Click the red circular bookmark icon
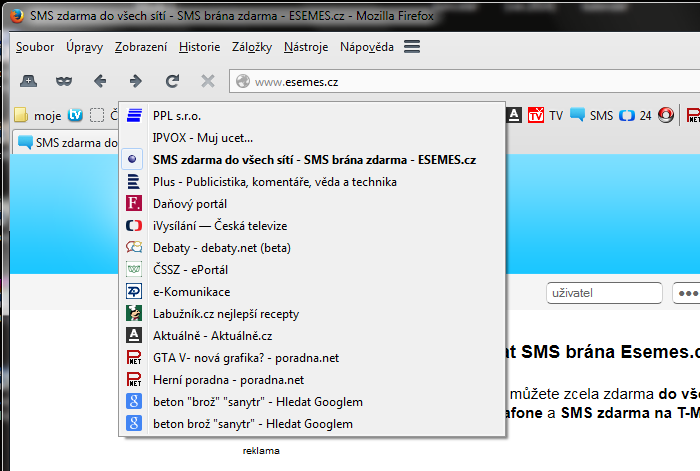 click(666, 115)
